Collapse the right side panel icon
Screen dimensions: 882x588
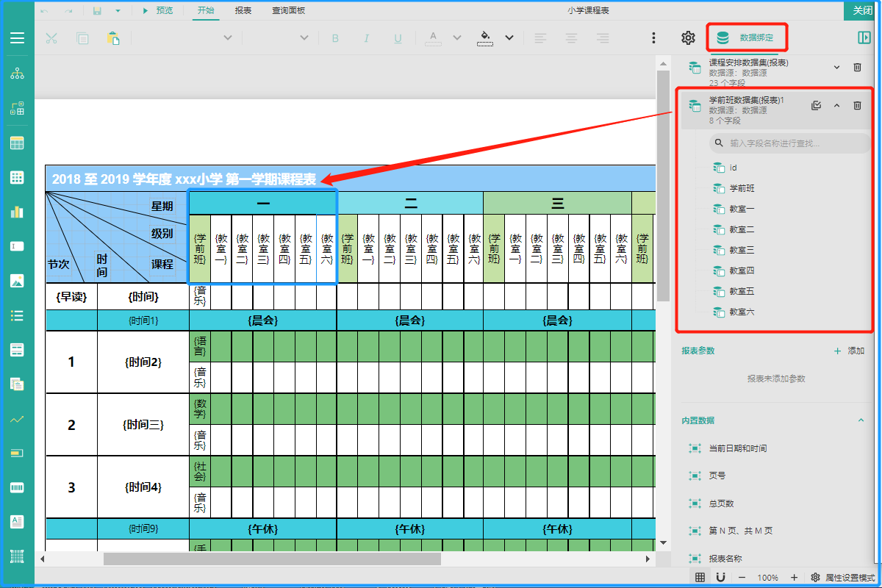pos(864,38)
